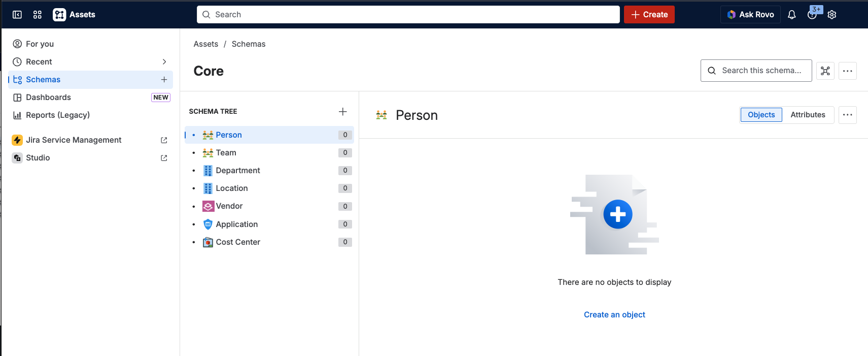The width and height of the screenshot is (868, 356).
Task: Open the schema graph view icon
Action: [x=825, y=71]
